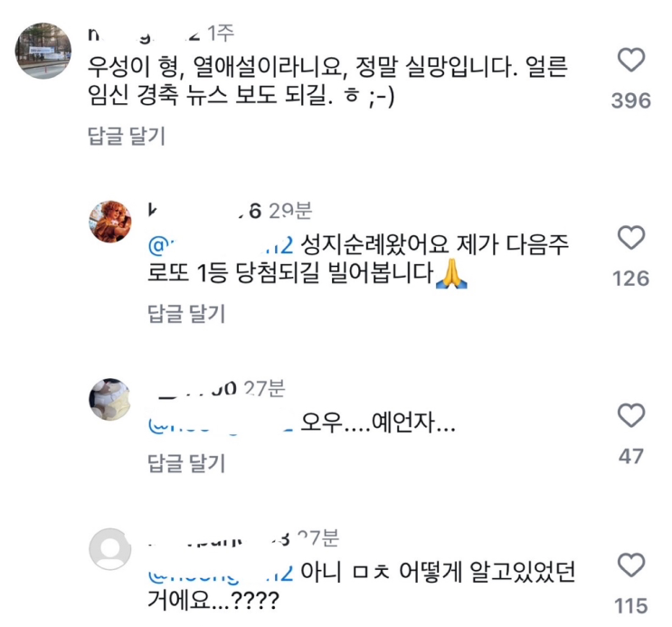Click 답글 달기 under the '예언자' reply
Image resolution: width=672 pixels, height=627 pixels.
pyautogui.click(x=185, y=463)
